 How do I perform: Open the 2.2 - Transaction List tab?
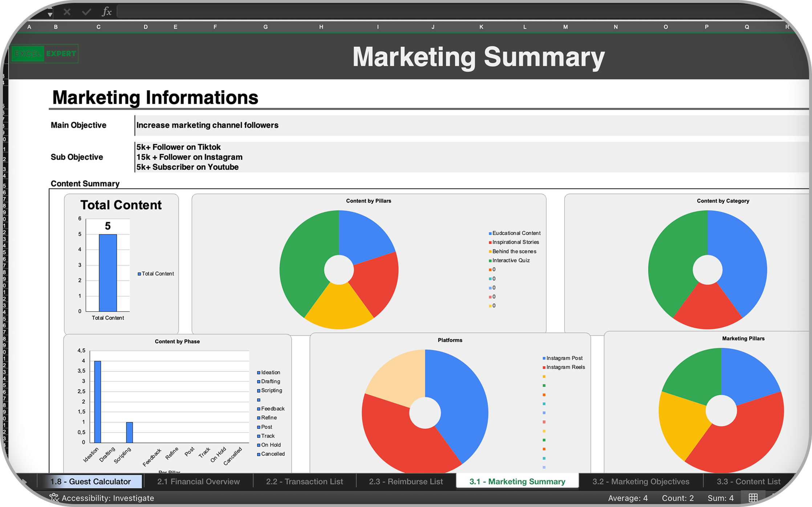tap(304, 482)
